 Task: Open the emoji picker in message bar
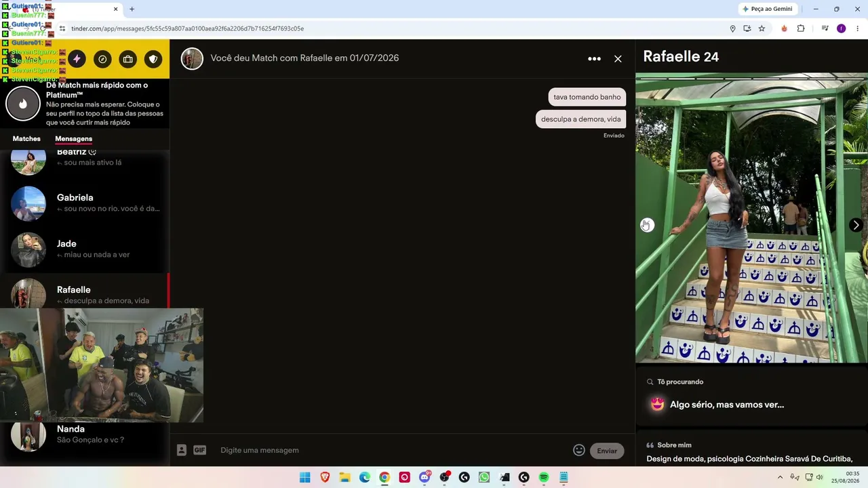click(579, 450)
